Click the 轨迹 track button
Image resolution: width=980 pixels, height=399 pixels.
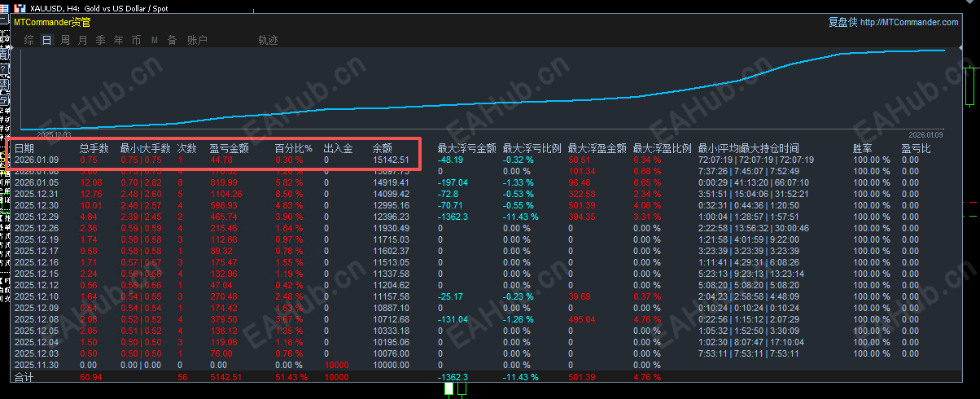(268, 40)
